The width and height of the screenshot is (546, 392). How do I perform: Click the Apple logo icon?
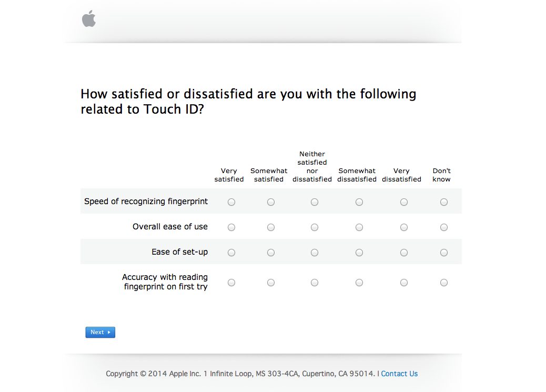[x=89, y=19]
